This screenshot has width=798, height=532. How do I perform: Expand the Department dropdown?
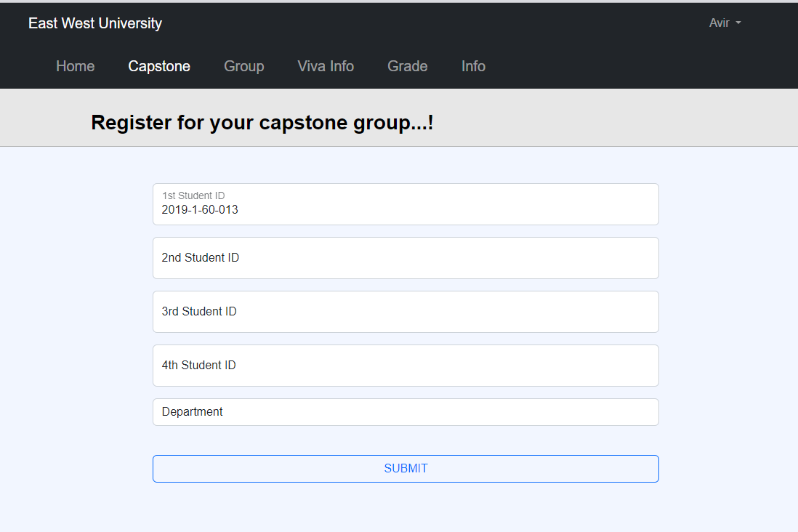tap(406, 412)
